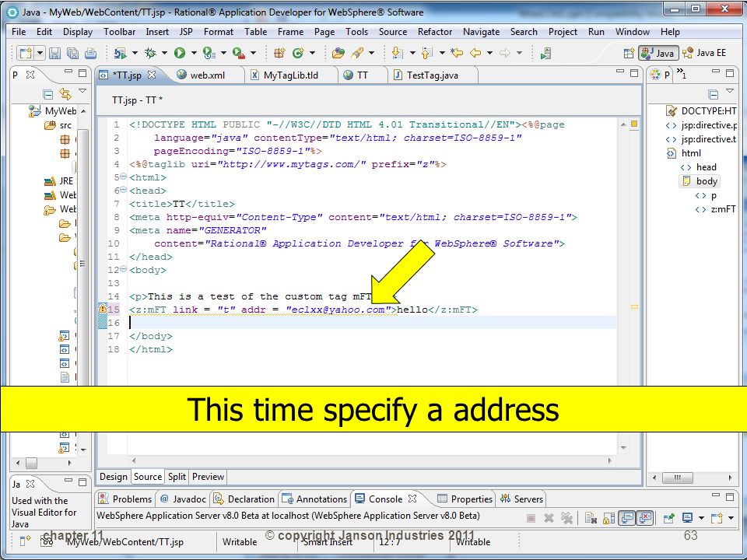
Task: Open the Navigate menu
Action: coord(481,31)
